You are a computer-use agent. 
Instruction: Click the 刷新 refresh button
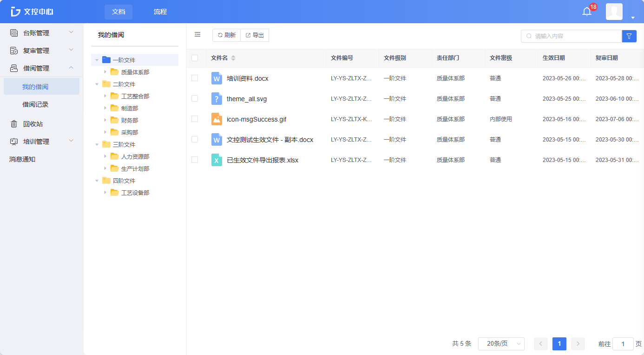pyautogui.click(x=226, y=34)
